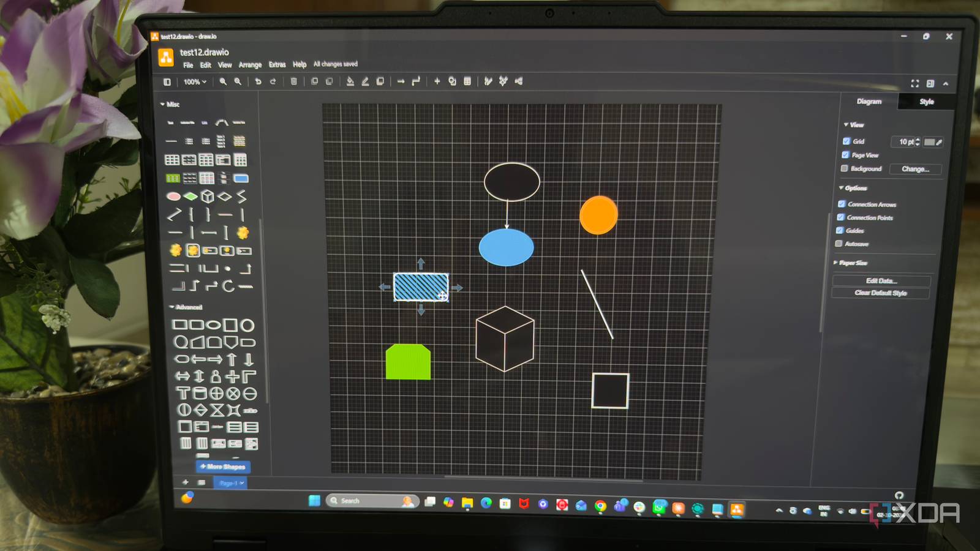980x551 pixels.
Task: Open the View menu
Action: [x=225, y=65]
